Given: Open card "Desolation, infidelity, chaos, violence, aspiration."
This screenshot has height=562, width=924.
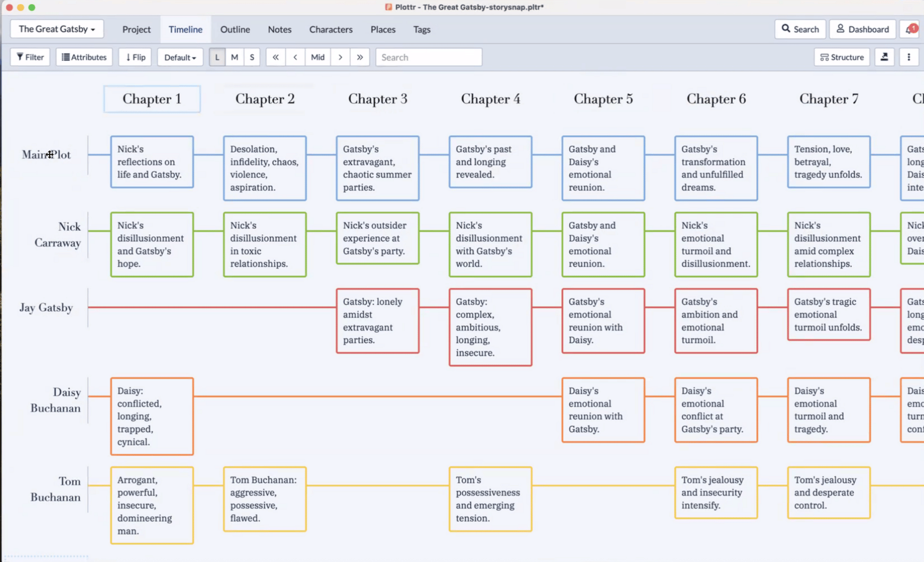Looking at the screenshot, I should click(265, 168).
